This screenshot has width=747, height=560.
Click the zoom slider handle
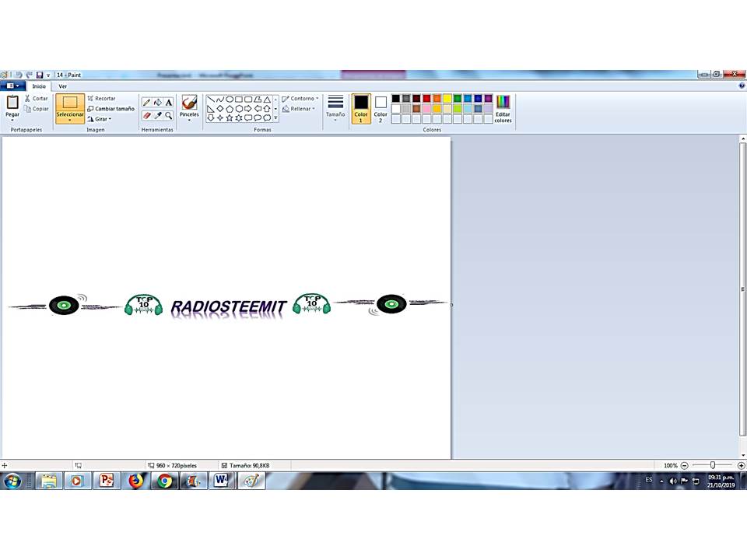(712, 465)
